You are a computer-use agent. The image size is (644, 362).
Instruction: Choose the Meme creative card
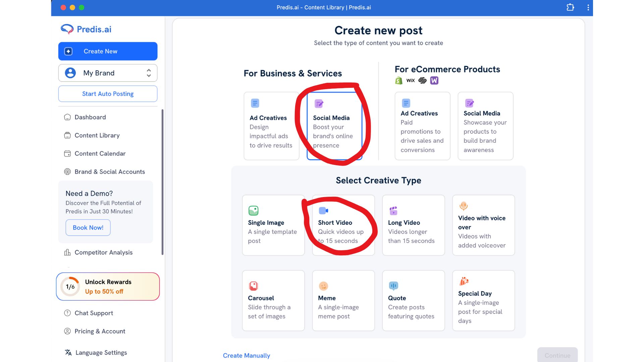343,301
